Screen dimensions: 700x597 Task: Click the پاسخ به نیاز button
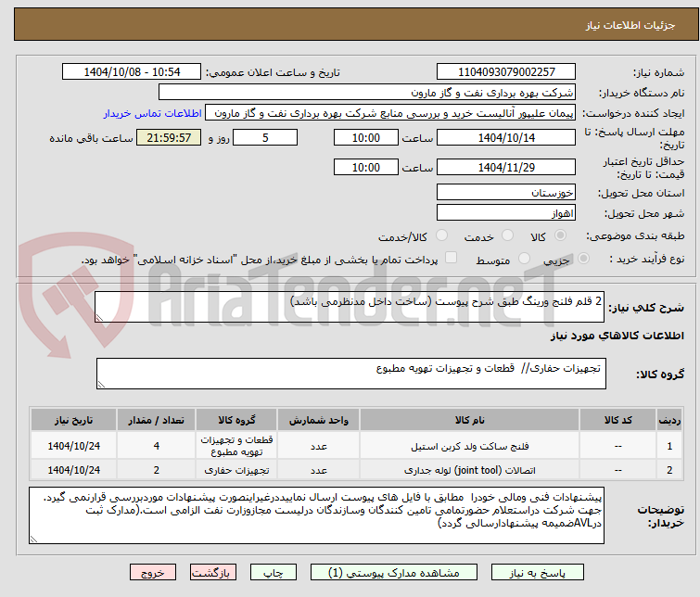click(x=538, y=573)
